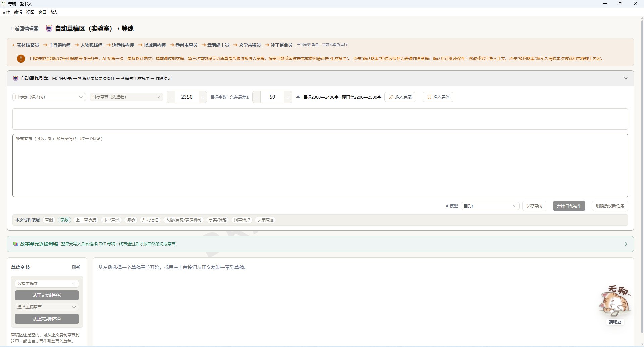This screenshot has height=347, width=644.
Task: Click 刷新 in the 草稿章节 panel
Action: pyautogui.click(x=76, y=267)
